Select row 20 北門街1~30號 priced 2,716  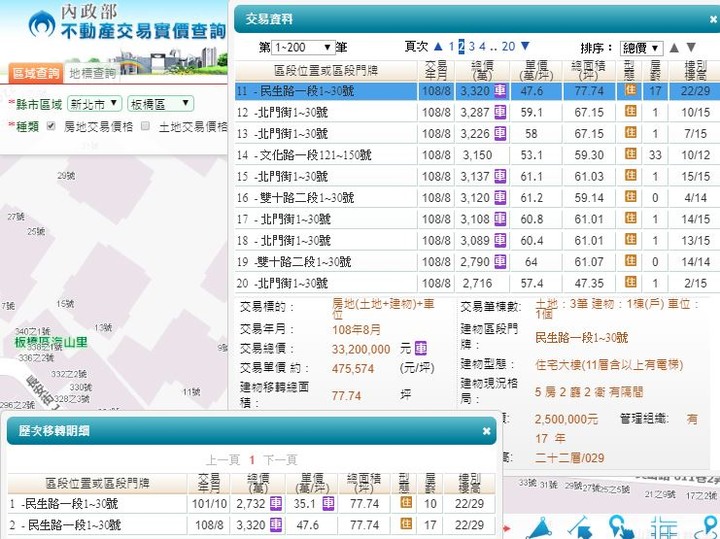(477, 283)
